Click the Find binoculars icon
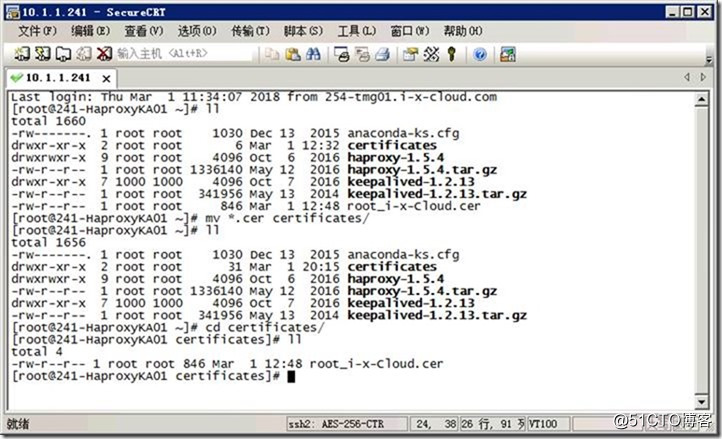722x439 pixels. [x=313, y=54]
